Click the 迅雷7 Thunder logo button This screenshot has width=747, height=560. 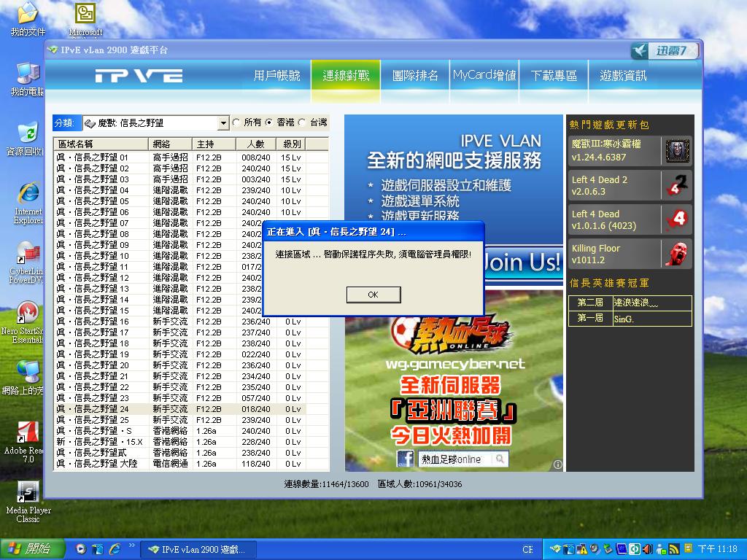[x=665, y=50]
